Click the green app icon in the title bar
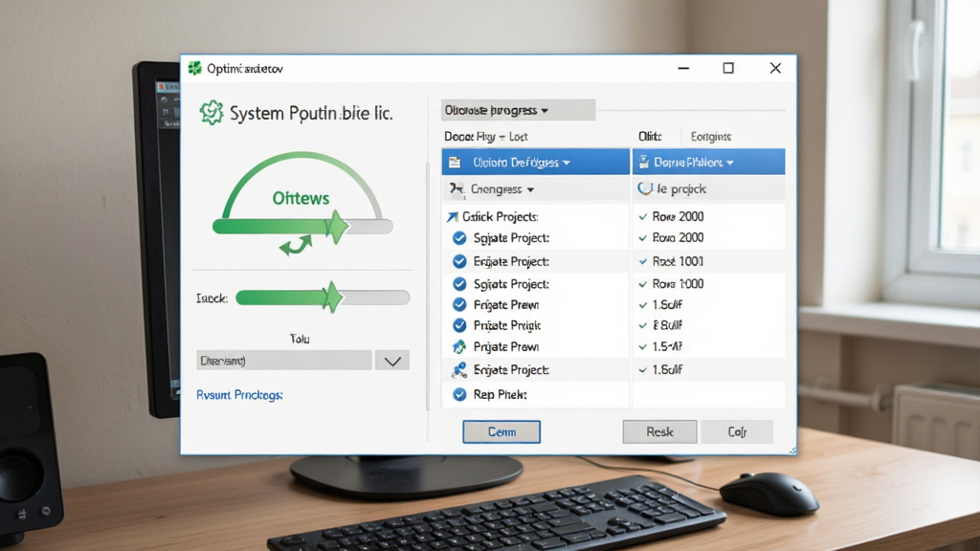This screenshot has height=551, width=980. pos(195,68)
